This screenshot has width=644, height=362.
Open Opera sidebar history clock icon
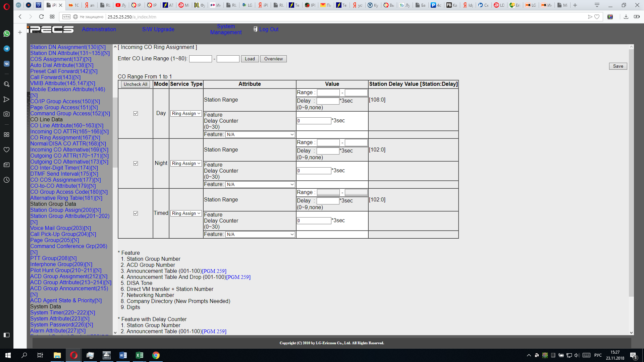[x=6, y=180]
